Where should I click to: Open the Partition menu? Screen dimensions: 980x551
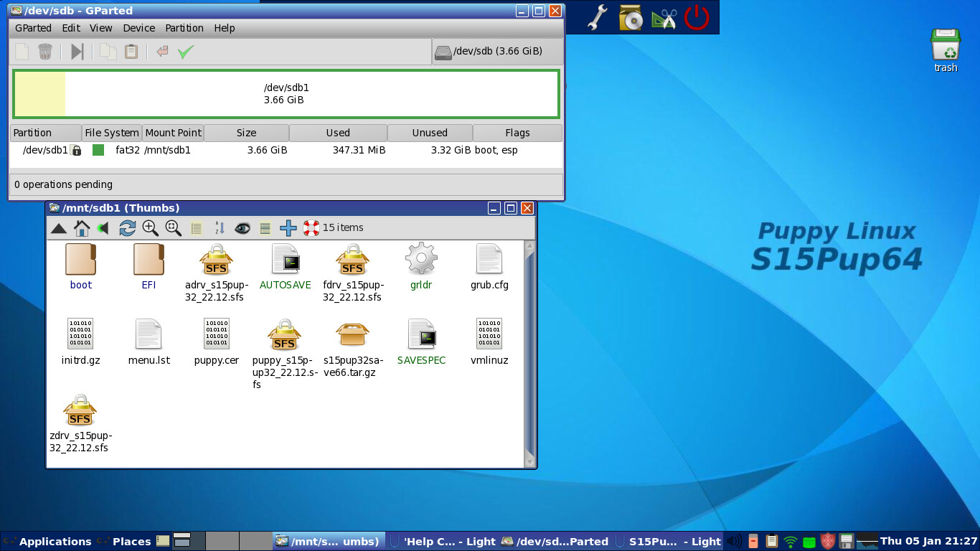click(x=184, y=28)
